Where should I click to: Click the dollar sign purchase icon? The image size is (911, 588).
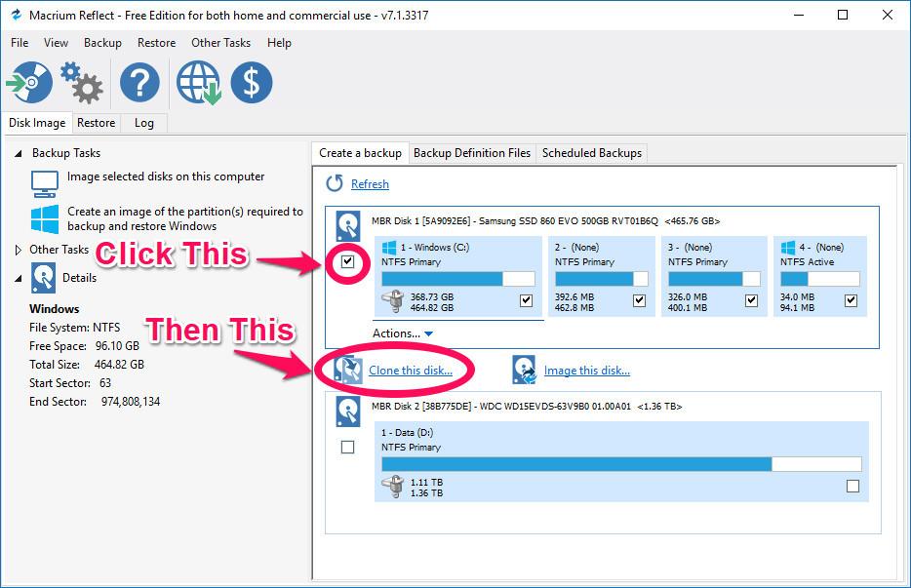pos(251,83)
